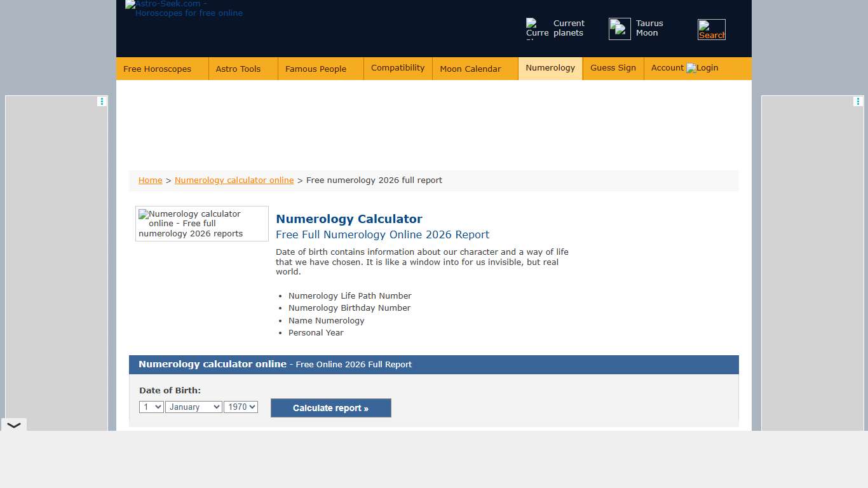Click the Taurus Moon phase icon

[620, 29]
